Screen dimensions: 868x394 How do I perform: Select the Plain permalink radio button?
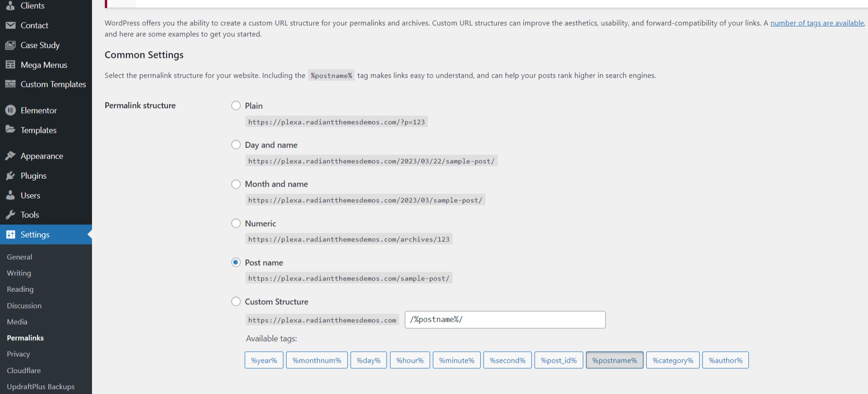tap(236, 106)
